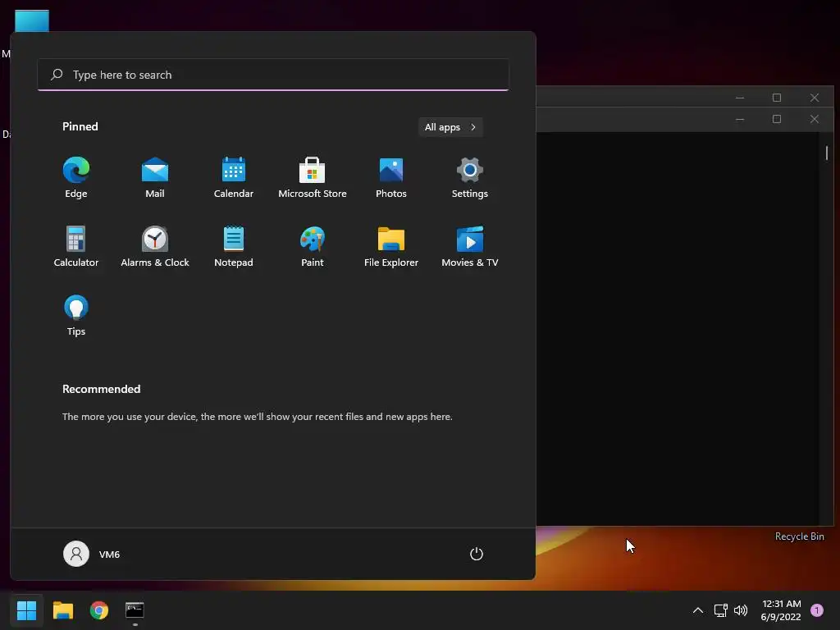This screenshot has height=630, width=840.
Task: Show hidden tray icons chevron
Action: point(698,610)
